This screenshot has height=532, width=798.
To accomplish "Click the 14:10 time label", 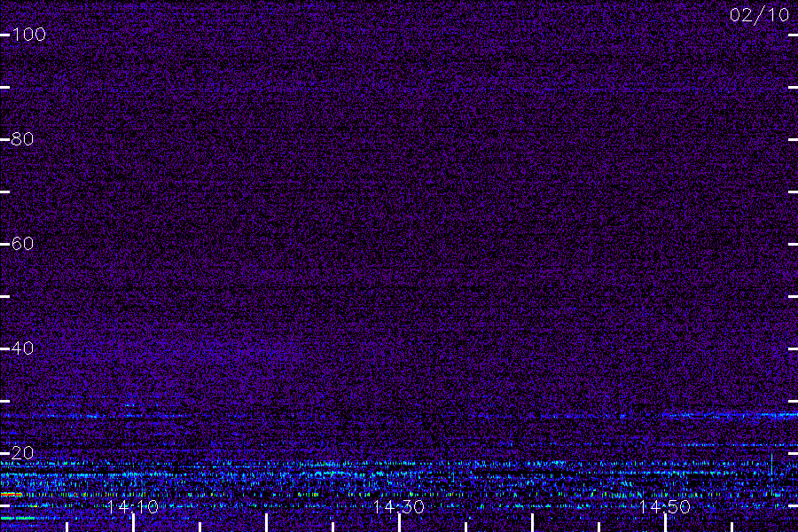I will 133,507.
